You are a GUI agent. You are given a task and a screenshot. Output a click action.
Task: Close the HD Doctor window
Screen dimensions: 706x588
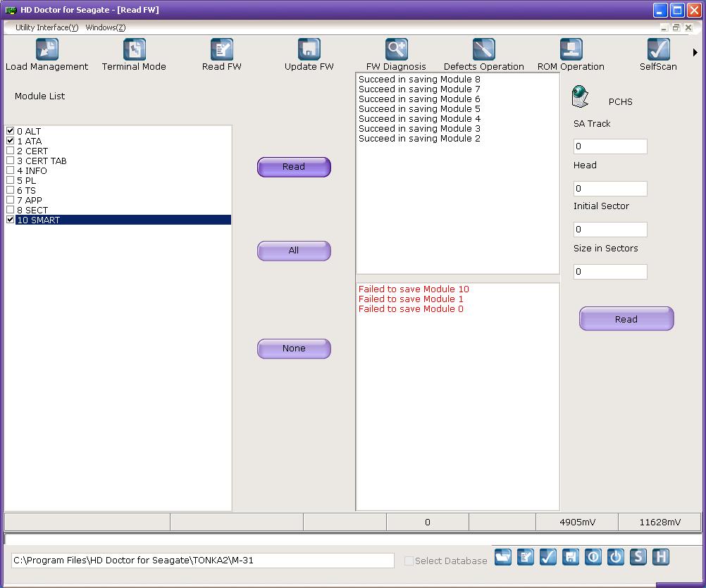[694, 9]
